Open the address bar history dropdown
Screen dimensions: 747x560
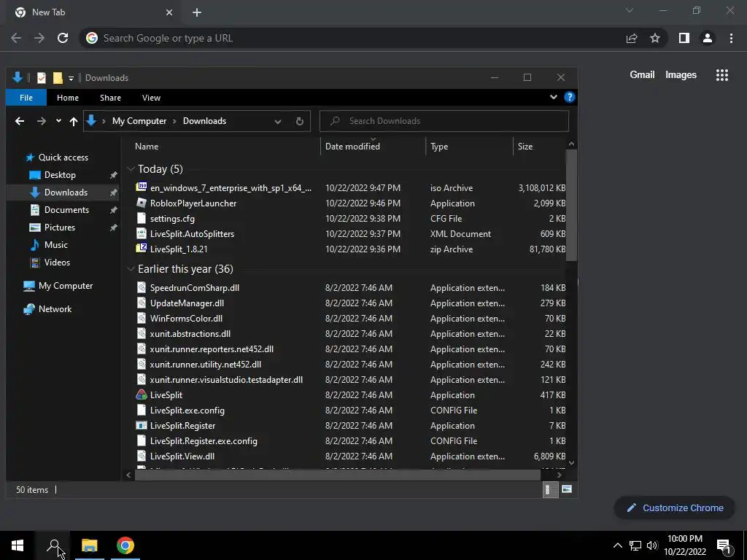[x=278, y=122]
